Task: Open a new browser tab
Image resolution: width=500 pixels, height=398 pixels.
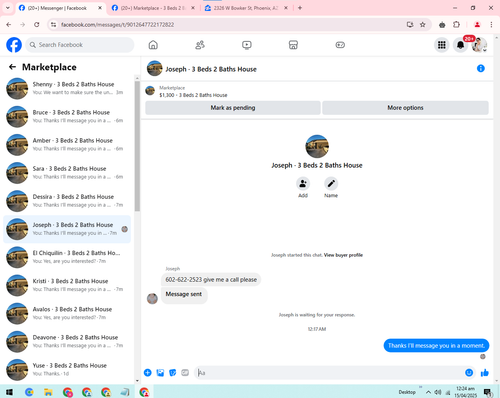Action: point(300,8)
